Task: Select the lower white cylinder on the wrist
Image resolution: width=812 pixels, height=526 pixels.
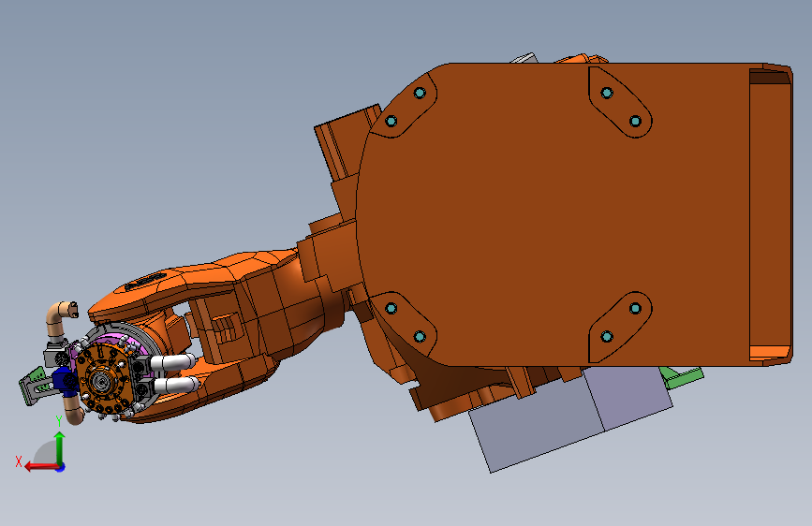Action: tap(174, 386)
